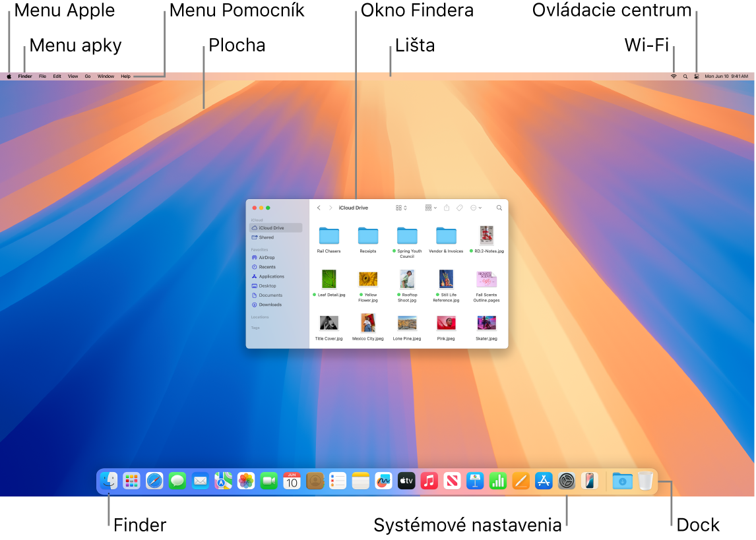Open the view mode popup next to iCloud Drive
This screenshot has width=756, height=540.
click(x=400, y=208)
